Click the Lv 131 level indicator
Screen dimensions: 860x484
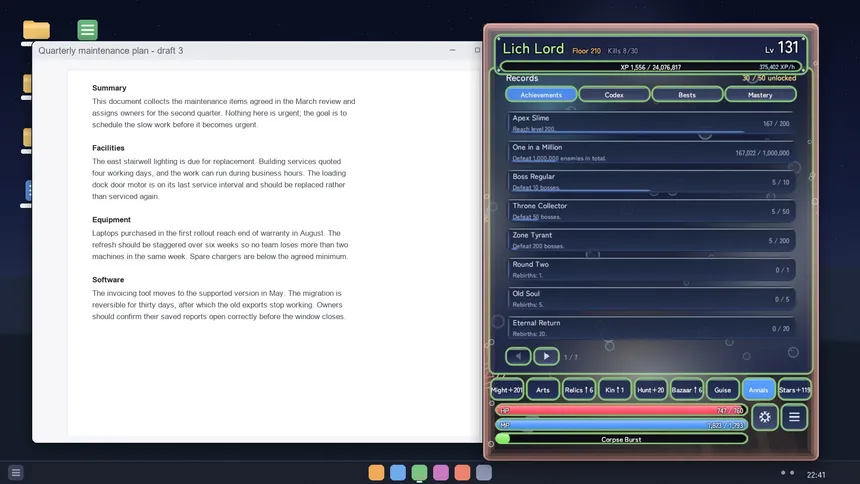[782, 48]
